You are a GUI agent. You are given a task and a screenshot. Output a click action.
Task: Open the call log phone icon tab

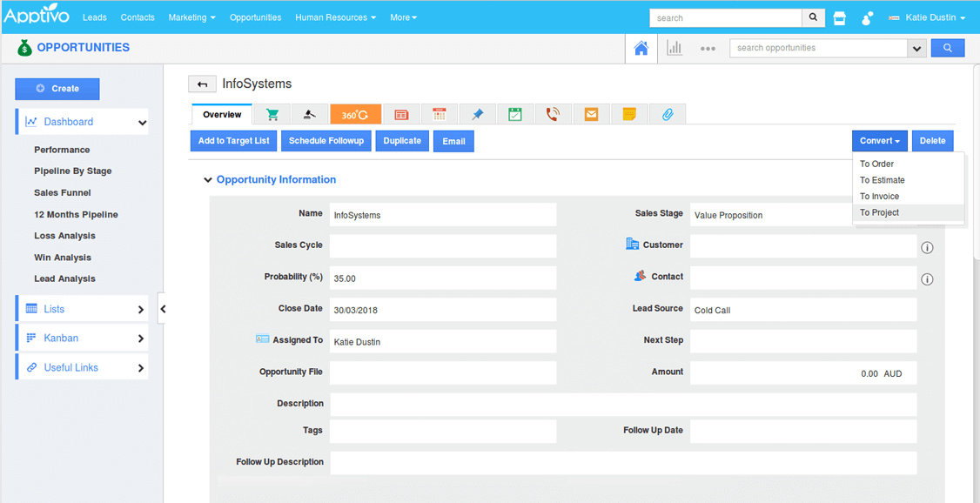point(553,114)
